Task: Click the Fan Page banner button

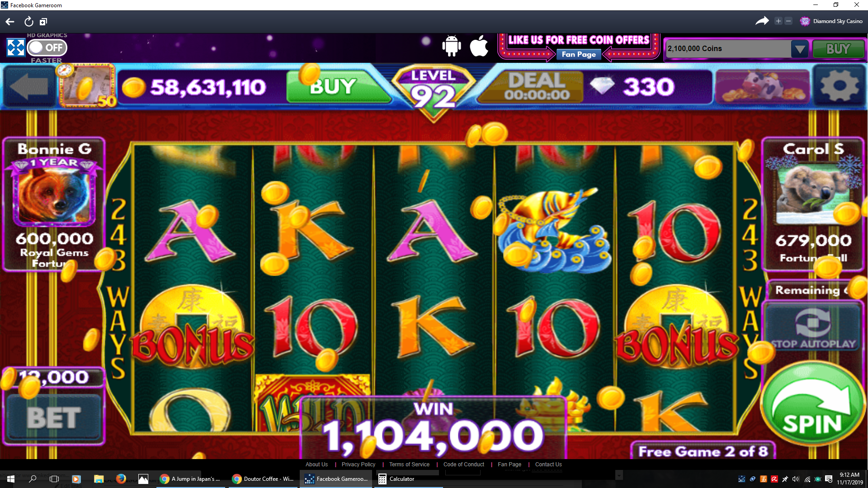Action: [579, 54]
